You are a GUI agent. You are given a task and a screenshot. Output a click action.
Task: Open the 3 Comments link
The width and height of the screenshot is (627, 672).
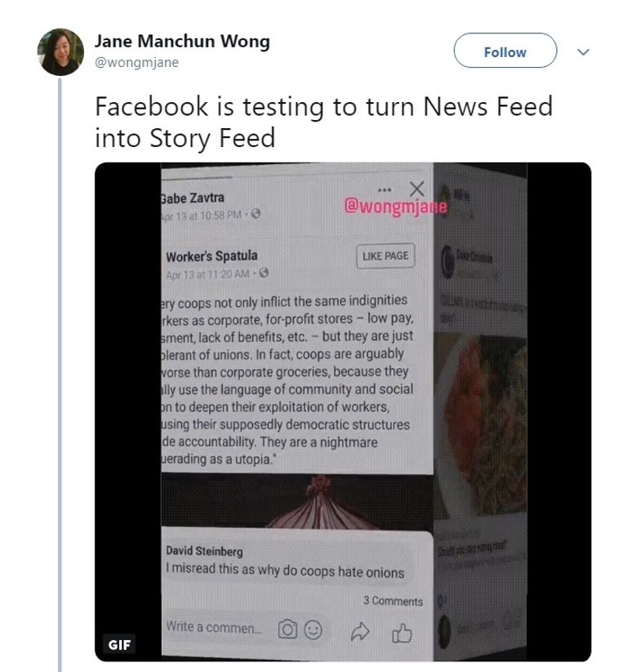pos(393,601)
